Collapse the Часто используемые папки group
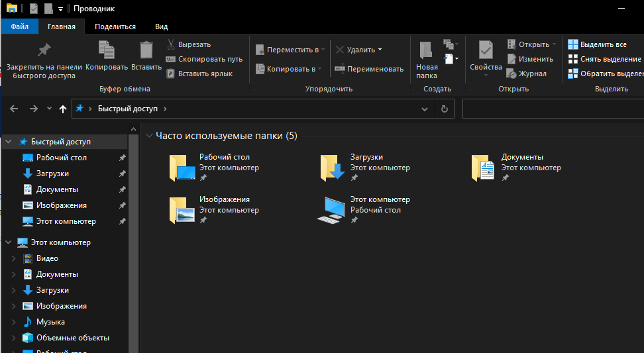The image size is (644, 353). [149, 136]
